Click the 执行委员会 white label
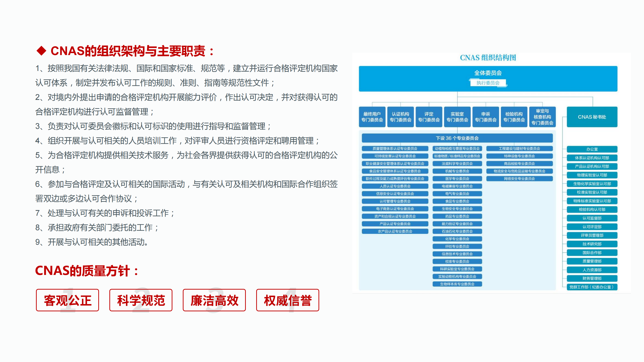The image size is (644, 362). [x=488, y=83]
